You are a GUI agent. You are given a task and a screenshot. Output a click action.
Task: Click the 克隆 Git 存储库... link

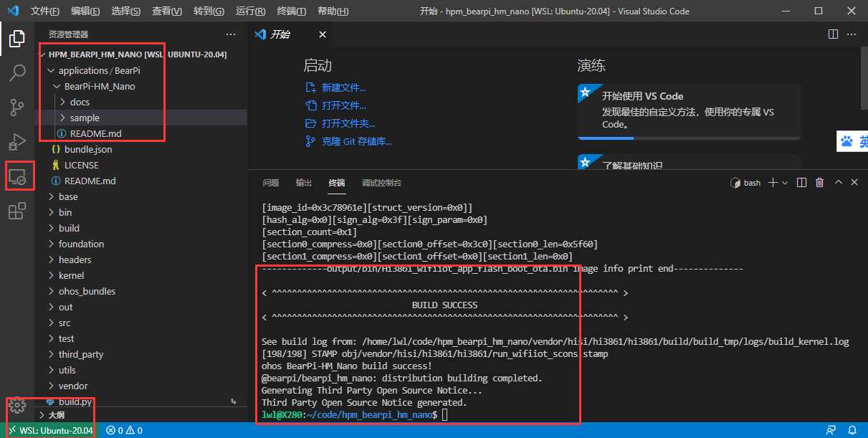[x=356, y=141]
